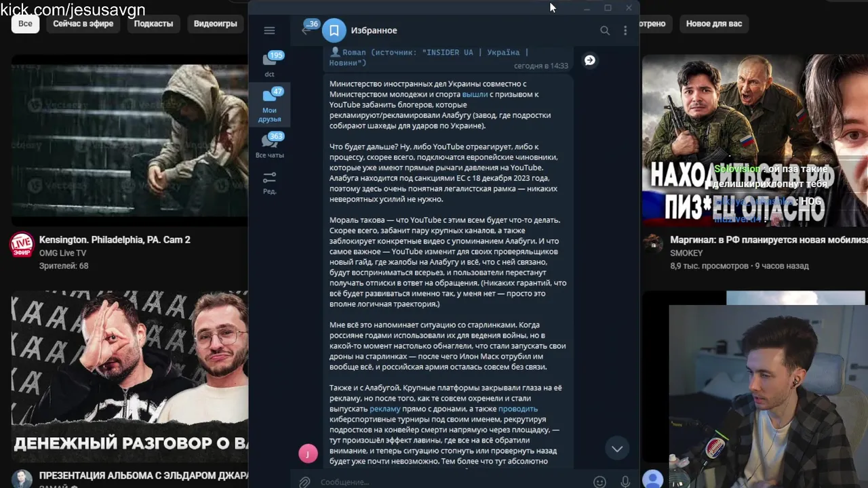
Task: Search in the Избранное chat
Action: point(605,30)
